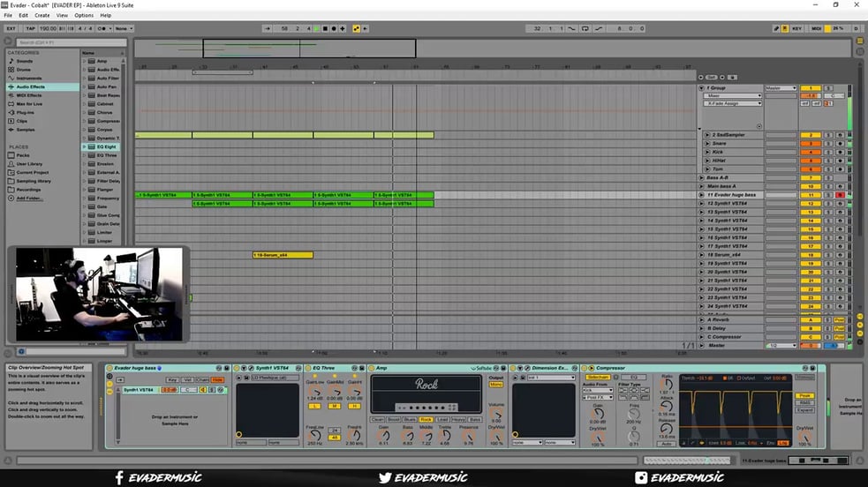
Task: Fold the 1 Group track
Action: (x=701, y=88)
